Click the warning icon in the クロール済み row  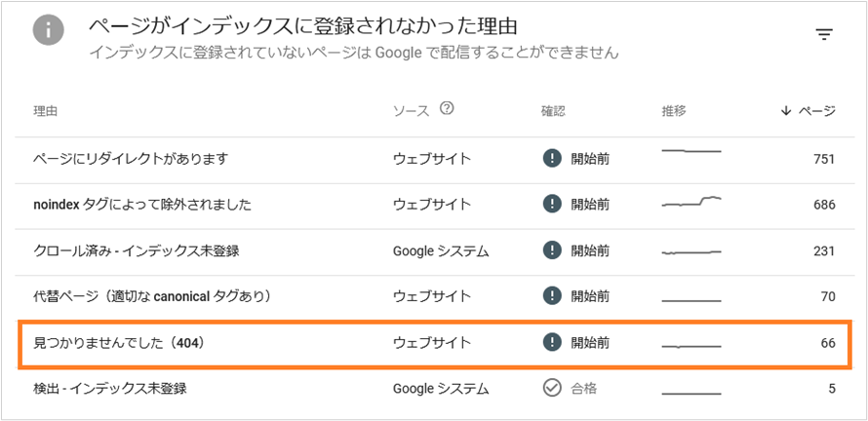(552, 250)
